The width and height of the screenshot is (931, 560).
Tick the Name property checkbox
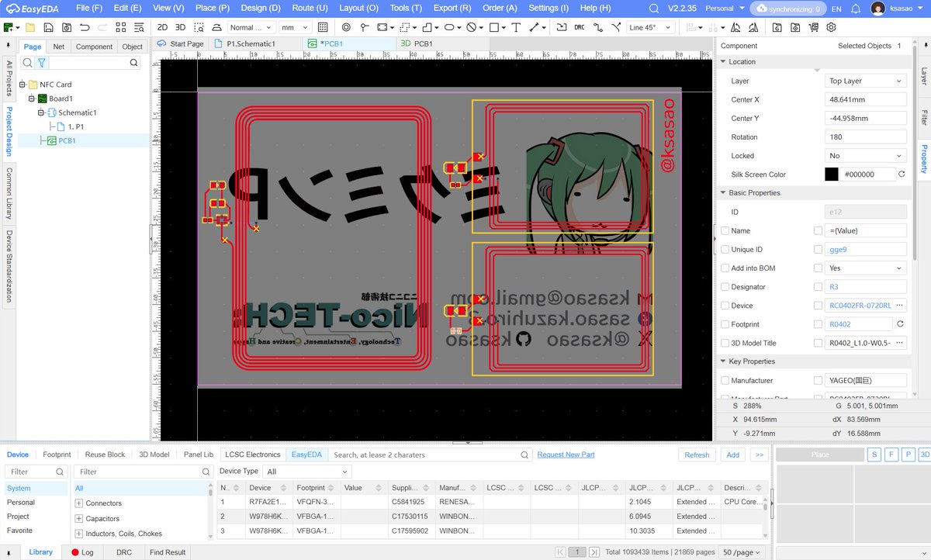725,230
